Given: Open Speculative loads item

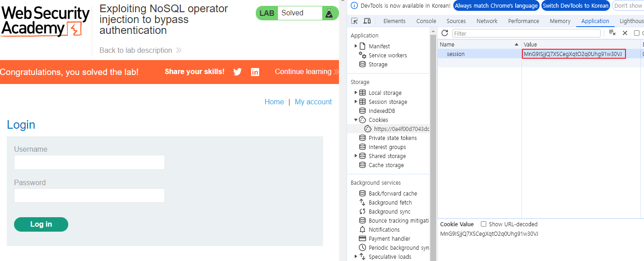Looking at the screenshot, I should [x=390, y=256].
